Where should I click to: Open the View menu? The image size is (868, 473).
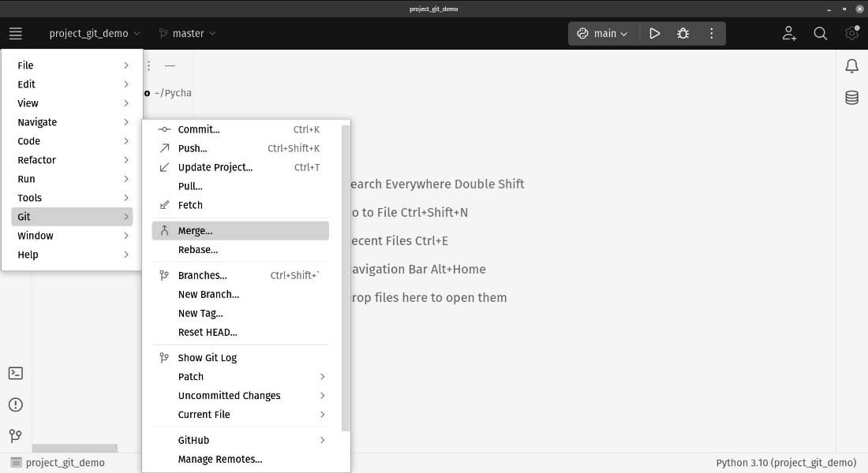coord(72,103)
